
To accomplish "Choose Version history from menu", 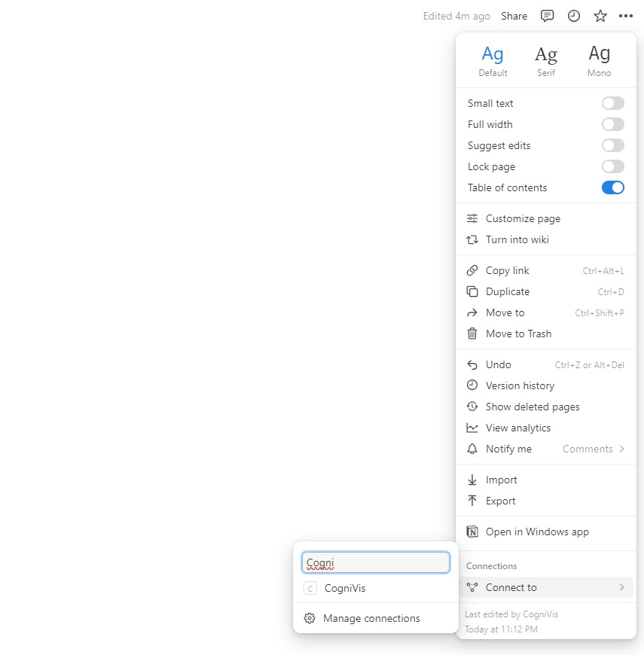I will tap(520, 385).
